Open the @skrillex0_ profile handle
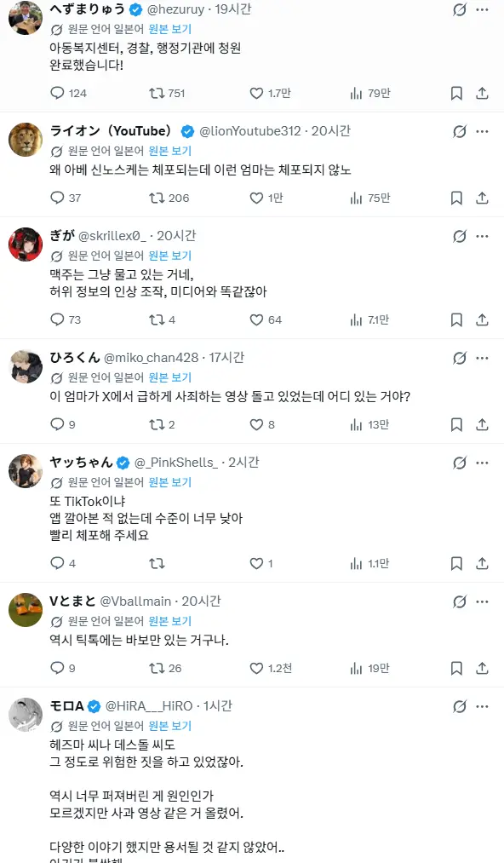The image size is (504, 863). click(x=112, y=236)
